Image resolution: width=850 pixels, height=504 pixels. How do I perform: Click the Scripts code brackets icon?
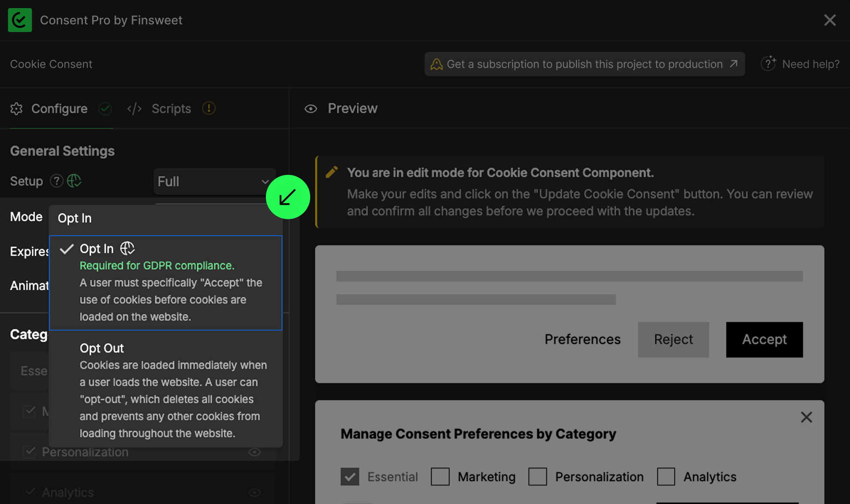pyautogui.click(x=134, y=109)
